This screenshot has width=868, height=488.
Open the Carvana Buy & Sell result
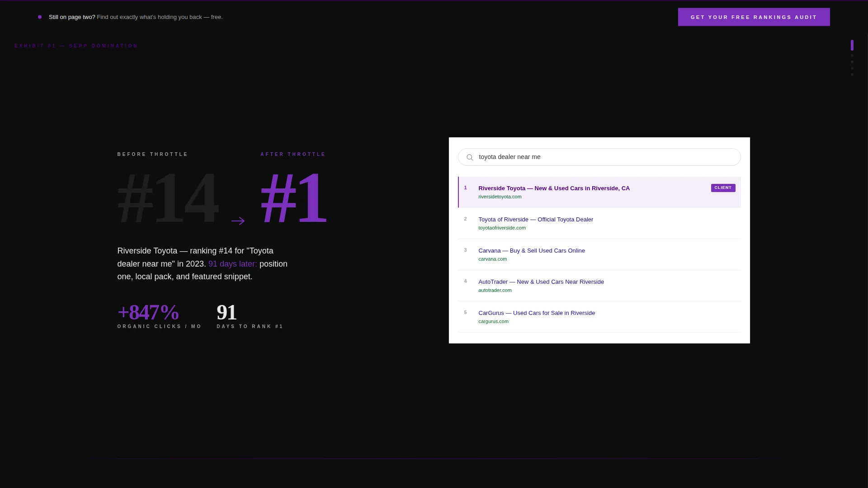[x=532, y=251]
